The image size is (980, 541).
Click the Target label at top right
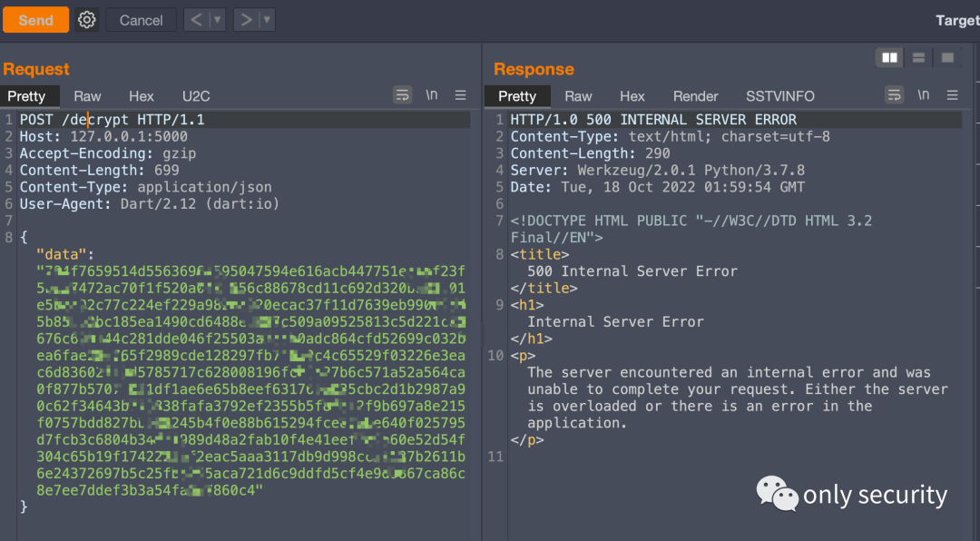[x=957, y=20]
